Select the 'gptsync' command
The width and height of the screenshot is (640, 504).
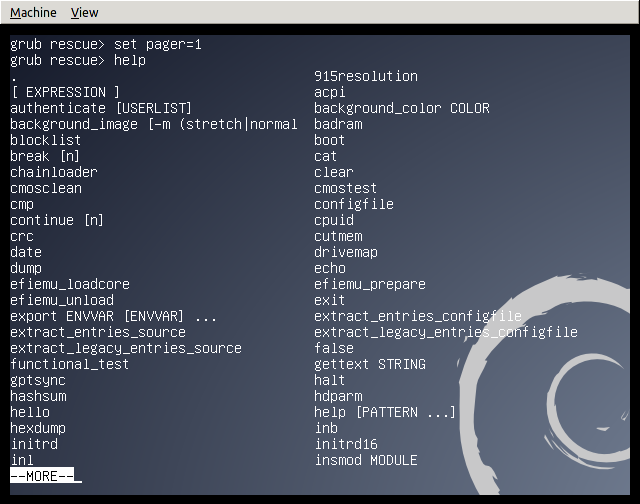[38, 380]
